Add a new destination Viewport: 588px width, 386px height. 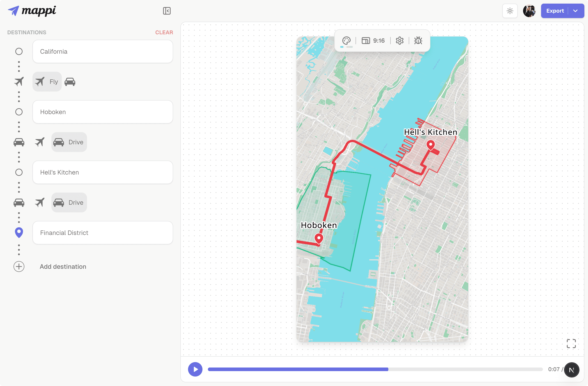coord(19,267)
